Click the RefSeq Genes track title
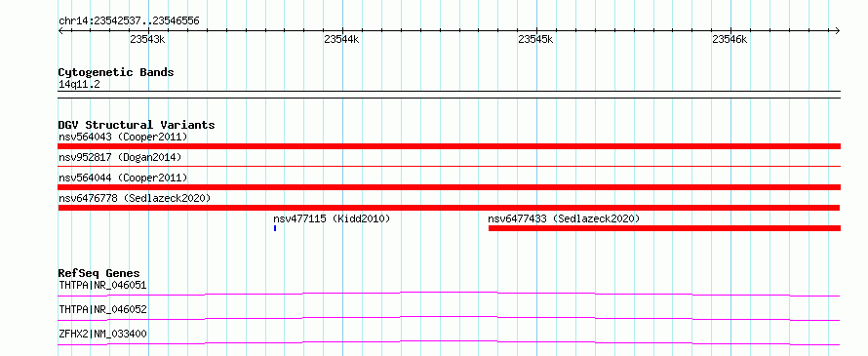This screenshot has width=868, height=356. (99, 273)
